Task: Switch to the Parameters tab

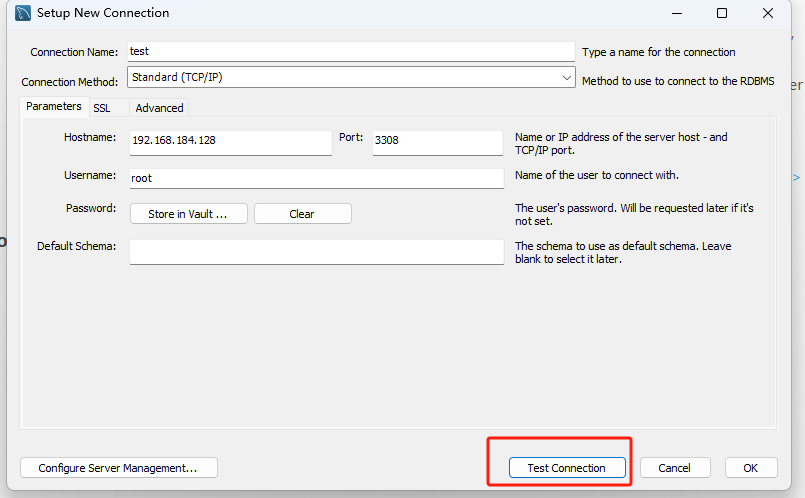Action: [x=54, y=106]
